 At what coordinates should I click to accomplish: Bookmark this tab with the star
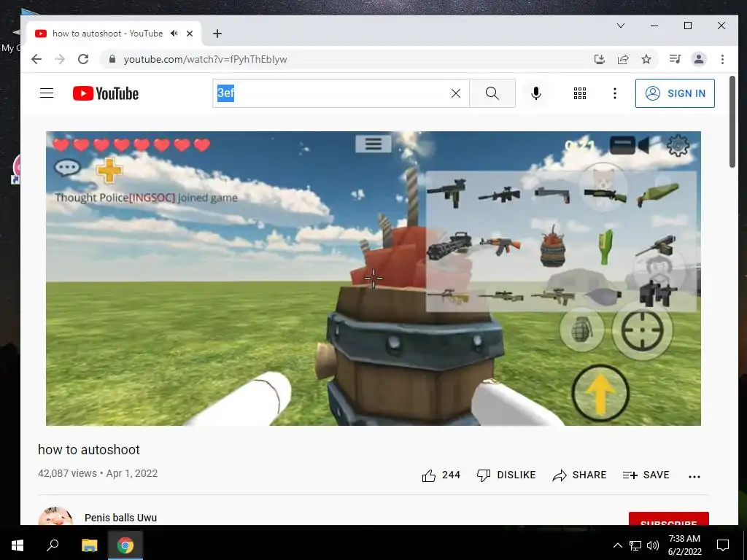646,59
